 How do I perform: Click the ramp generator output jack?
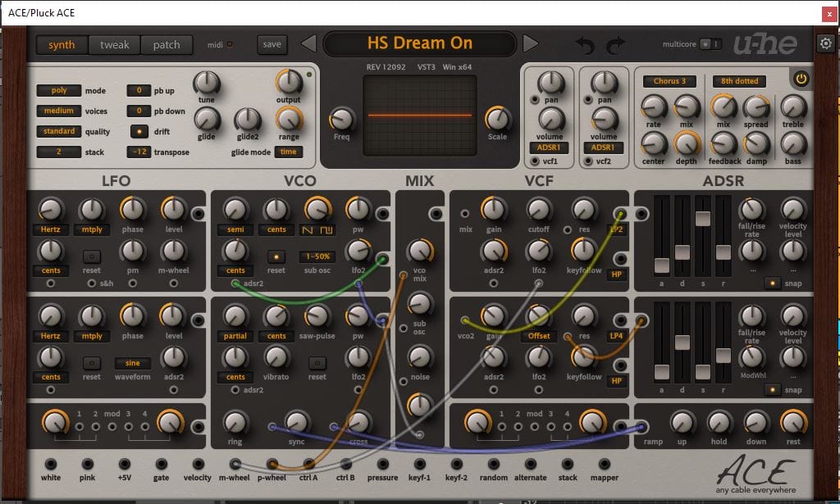(x=641, y=427)
